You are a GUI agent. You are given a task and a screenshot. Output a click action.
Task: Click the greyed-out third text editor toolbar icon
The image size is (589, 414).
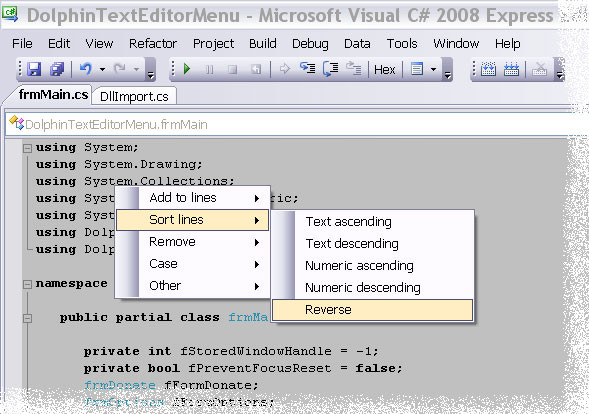click(540, 70)
